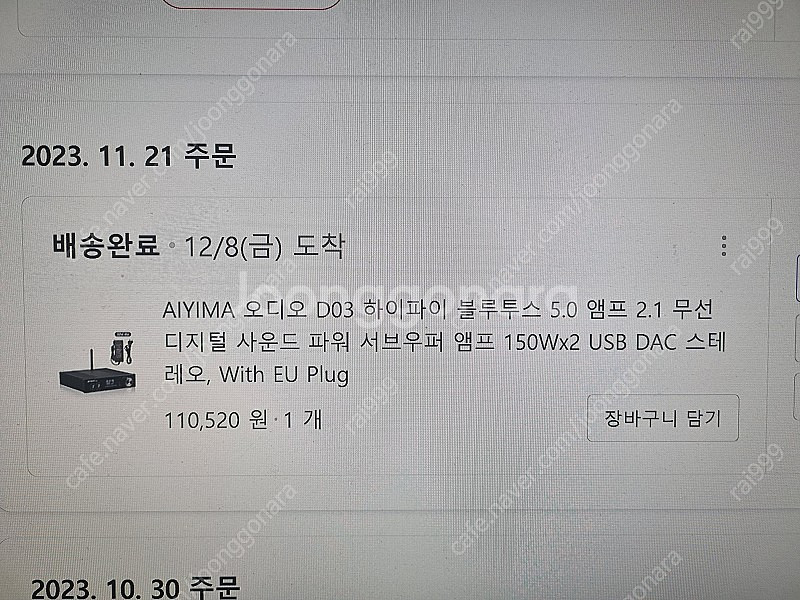Click the 장바구니 담기 button
Screen dimensions: 800x600
coord(663,418)
